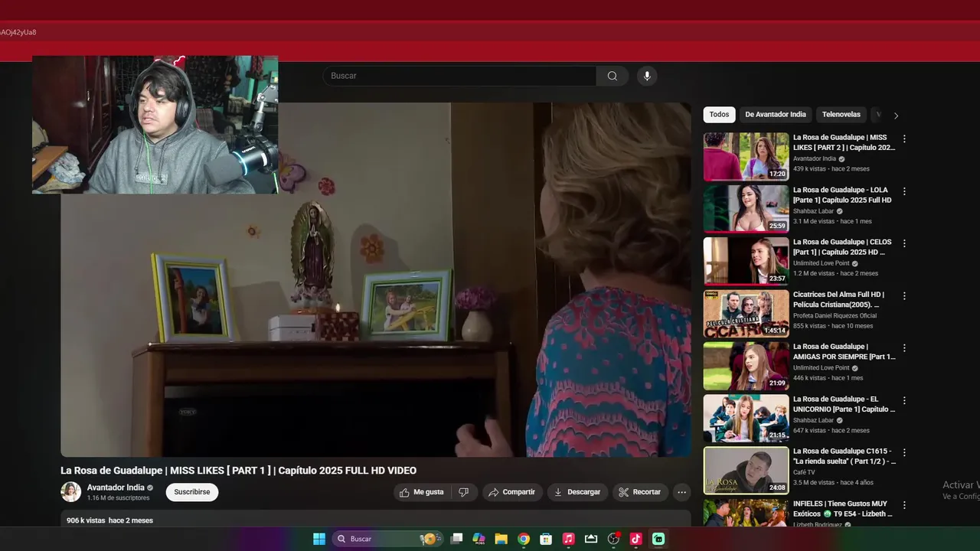980x551 pixels.
Task: Open La rienda suelta thumbnail
Action: (746, 471)
